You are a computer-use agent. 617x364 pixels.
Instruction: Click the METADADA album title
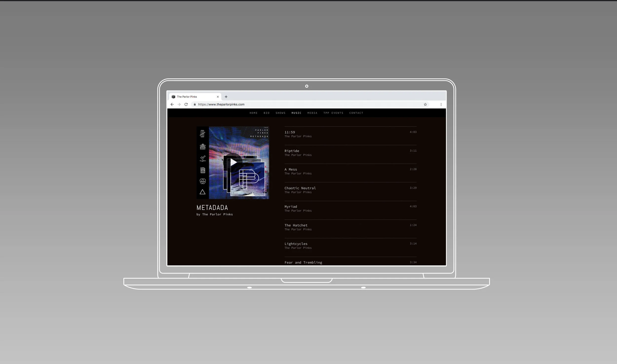coord(212,208)
